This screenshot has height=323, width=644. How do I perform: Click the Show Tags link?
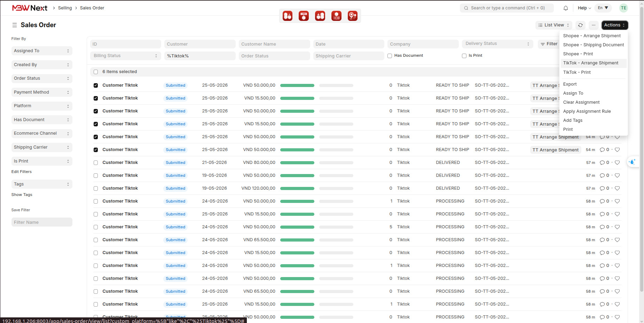click(x=22, y=195)
